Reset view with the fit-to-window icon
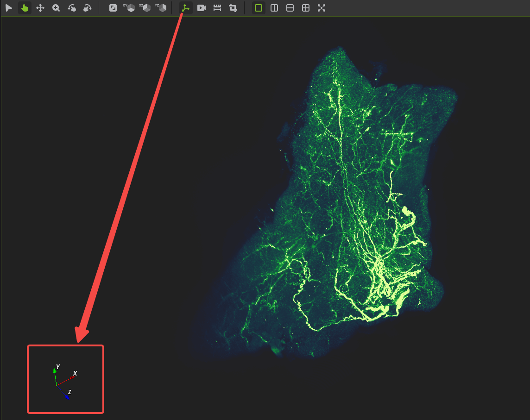The image size is (530, 420). (113, 8)
